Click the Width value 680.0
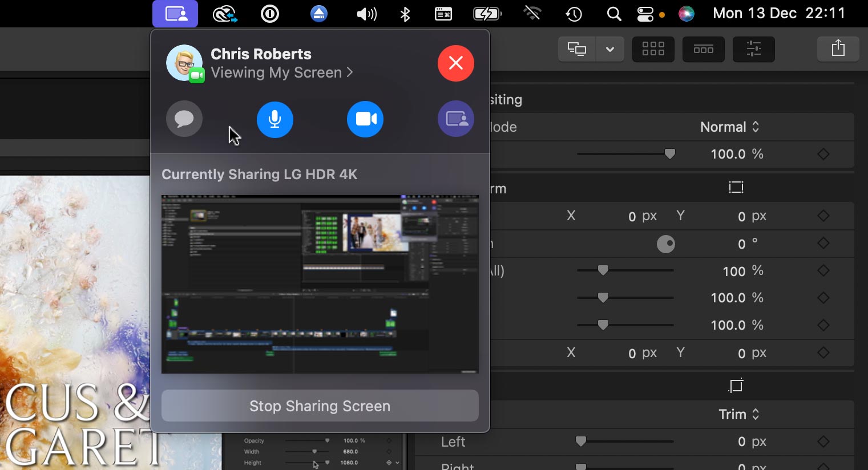The width and height of the screenshot is (868, 470). point(350,451)
